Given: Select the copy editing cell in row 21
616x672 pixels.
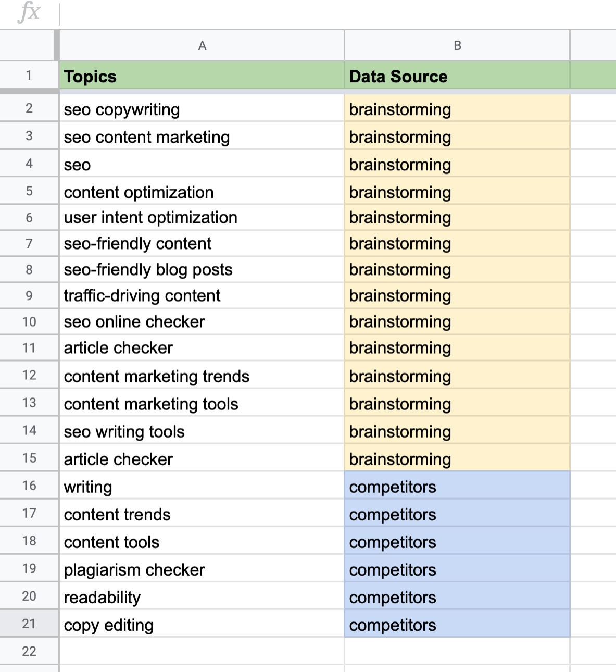Looking at the screenshot, I should (202, 625).
